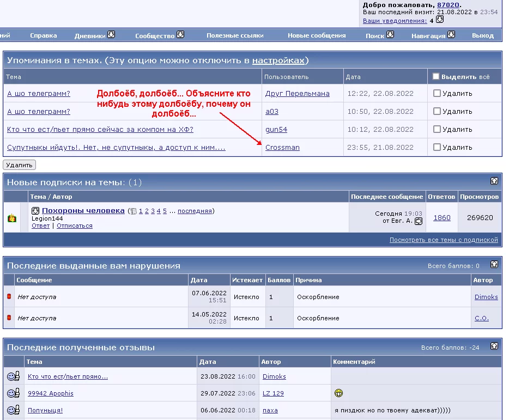The width and height of the screenshot is (509, 420).
Task: Click the hot thread folder icon
Action: (11, 218)
